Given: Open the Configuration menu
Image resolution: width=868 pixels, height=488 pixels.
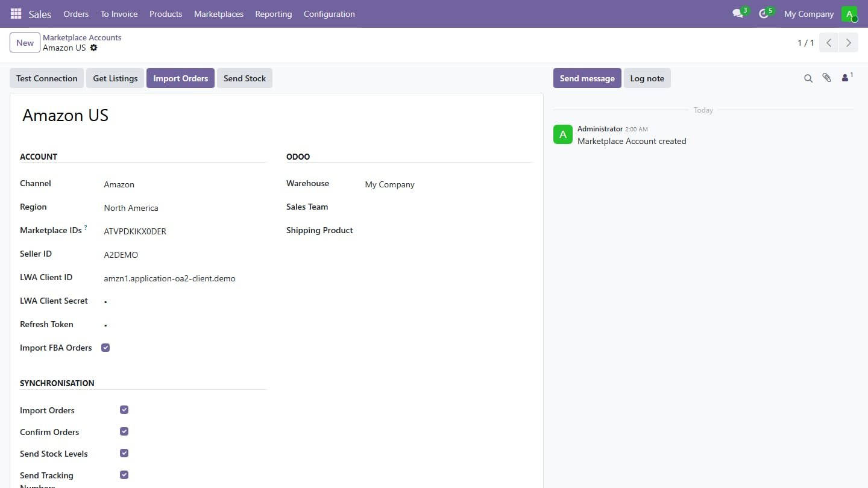Looking at the screenshot, I should coord(329,14).
